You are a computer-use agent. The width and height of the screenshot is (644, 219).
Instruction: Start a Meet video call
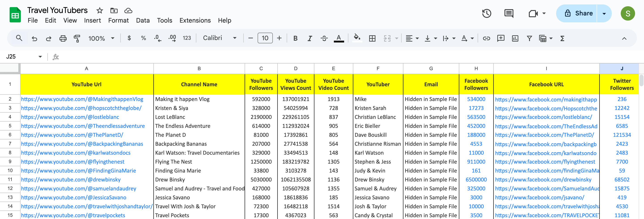pyautogui.click(x=533, y=13)
